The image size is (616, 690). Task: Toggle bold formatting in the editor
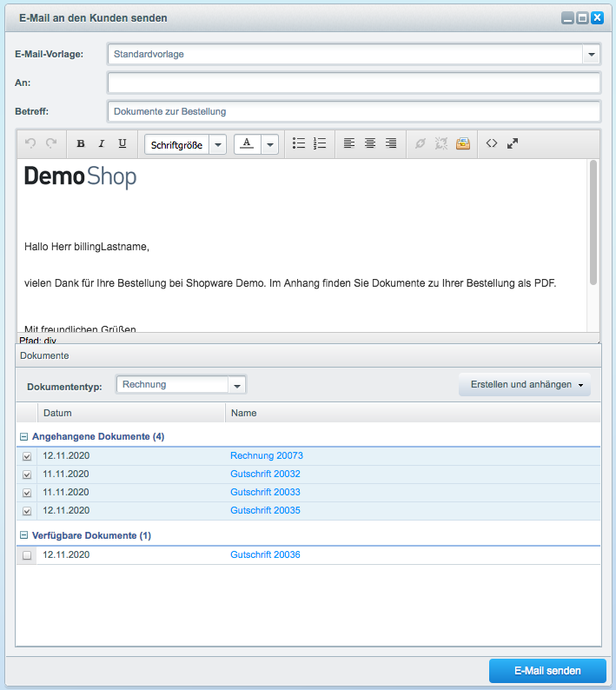tap(81, 144)
